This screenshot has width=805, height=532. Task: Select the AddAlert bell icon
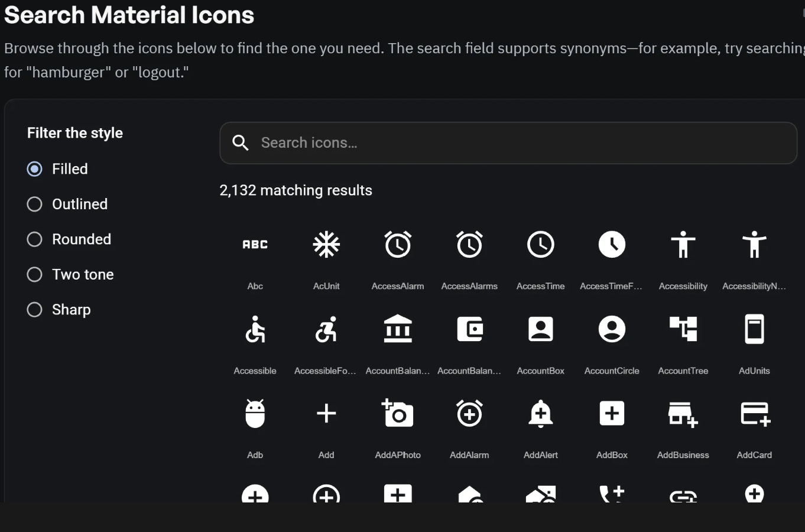click(x=541, y=413)
